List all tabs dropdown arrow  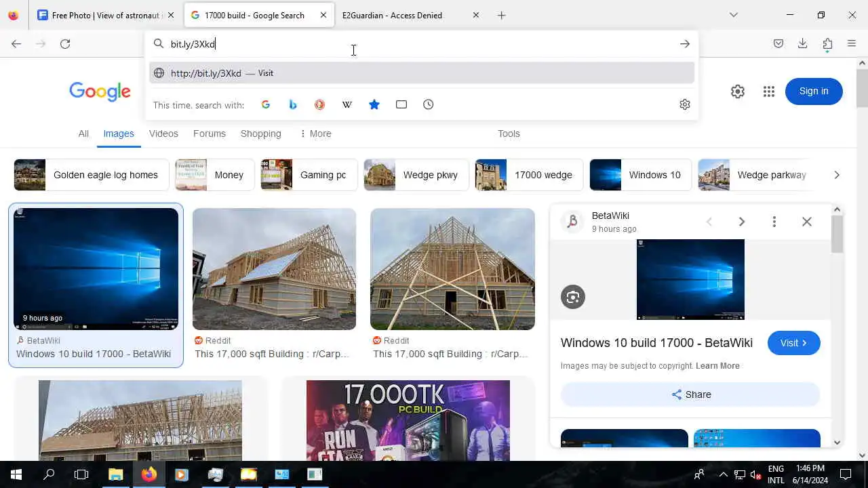734,15
